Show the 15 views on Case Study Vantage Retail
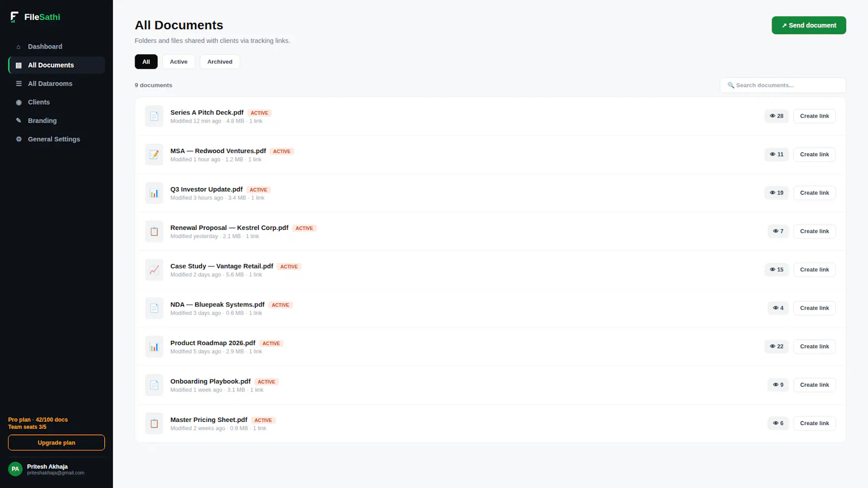Viewport: 868px width, 488px height. [x=776, y=269]
